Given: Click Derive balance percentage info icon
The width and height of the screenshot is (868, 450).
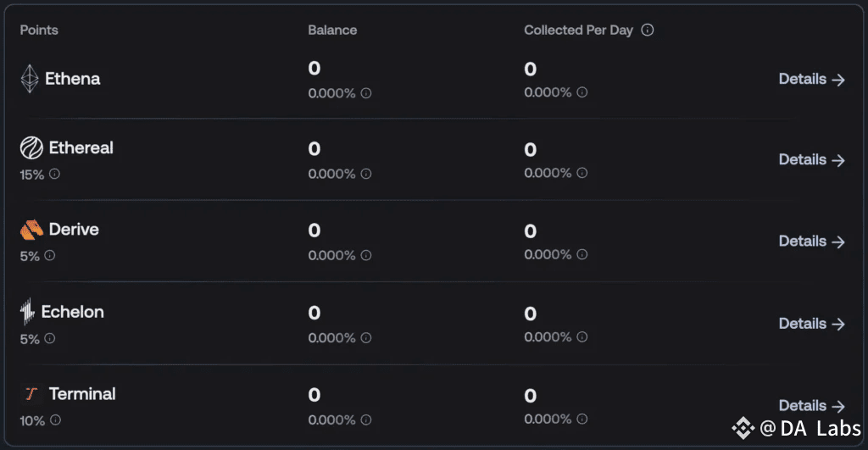Looking at the screenshot, I should point(366,255).
